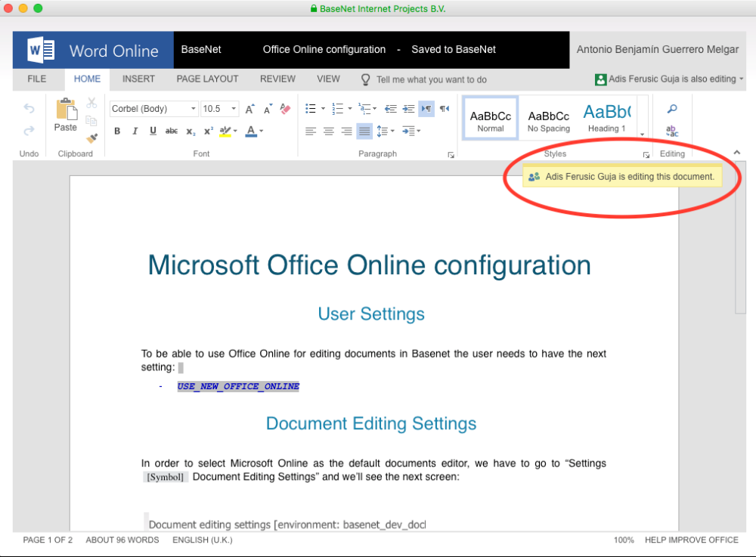756x557 pixels.
Task: Click the Redo arrow icon
Action: 29,130
